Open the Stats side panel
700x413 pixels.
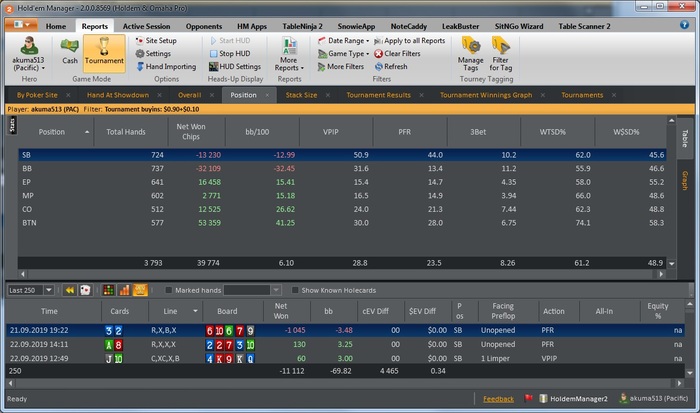pyautogui.click(x=12, y=125)
